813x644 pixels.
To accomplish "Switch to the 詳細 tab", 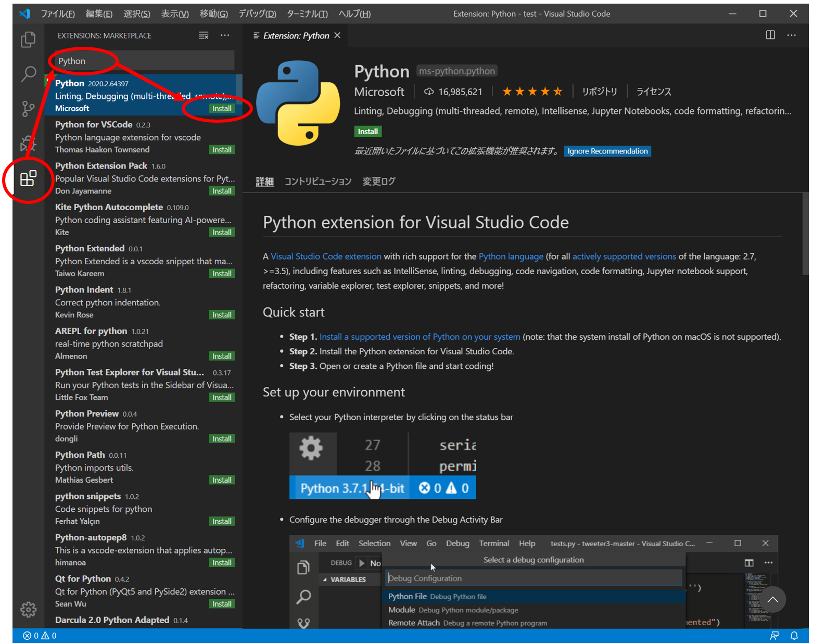I will (264, 181).
